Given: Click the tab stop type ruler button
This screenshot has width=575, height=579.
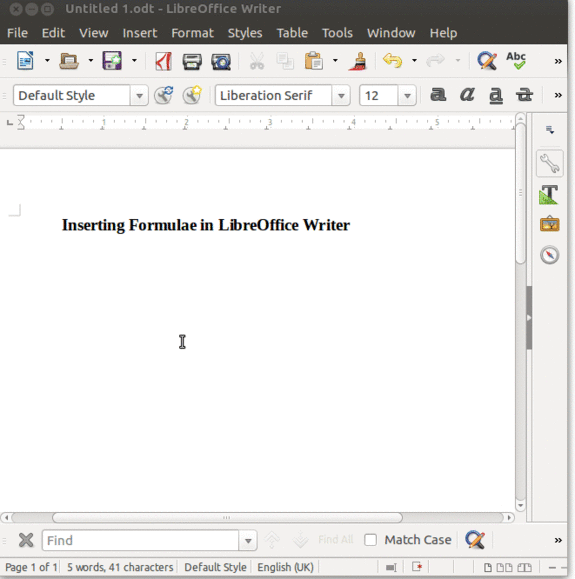Looking at the screenshot, I should (10, 123).
